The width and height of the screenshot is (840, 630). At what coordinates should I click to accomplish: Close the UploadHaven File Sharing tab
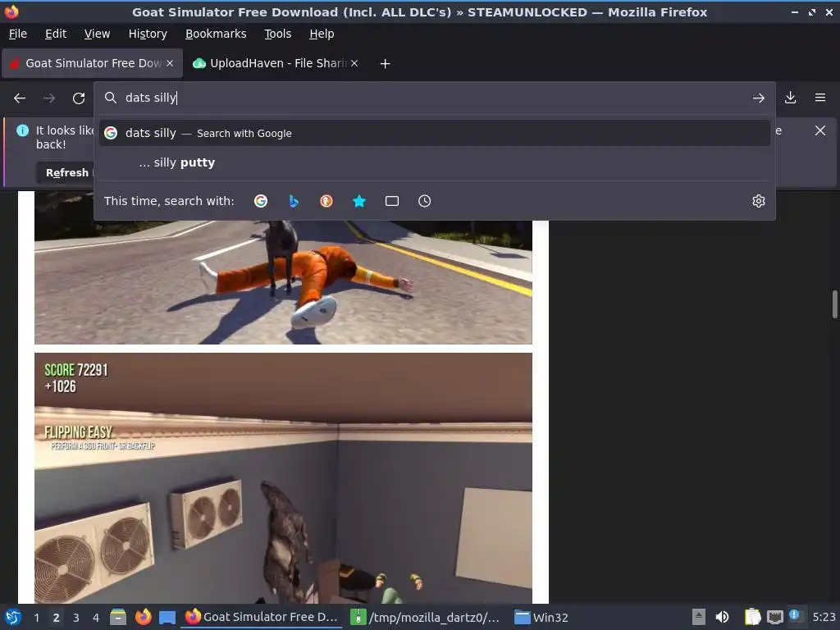click(354, 63)
